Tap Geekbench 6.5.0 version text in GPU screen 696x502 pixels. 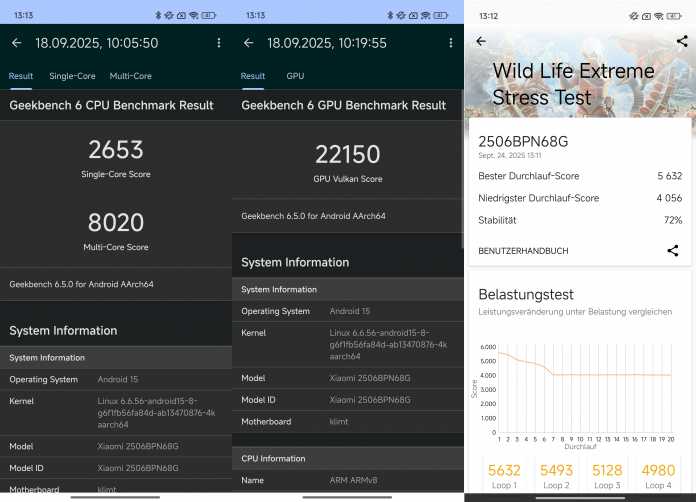(313, 216)
